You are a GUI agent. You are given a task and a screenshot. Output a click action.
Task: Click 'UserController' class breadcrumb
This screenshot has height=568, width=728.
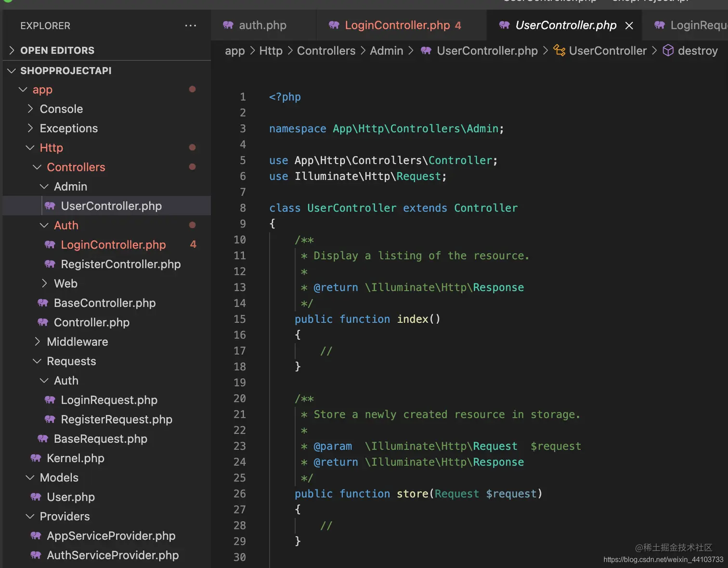[x=608, y=51]
